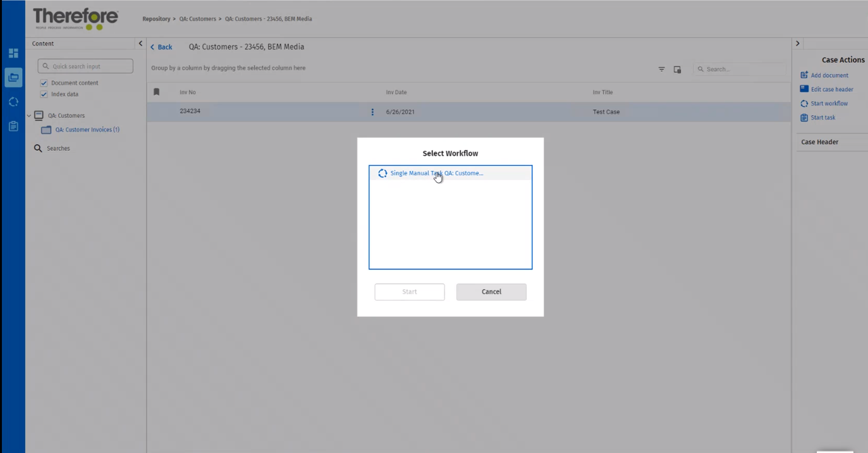
Task: Collapse the right Case Actions panel
Action: 798,44
